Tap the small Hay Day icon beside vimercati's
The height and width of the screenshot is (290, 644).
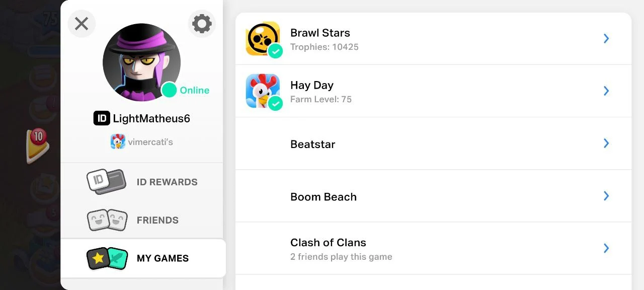[x=118, y=142]
